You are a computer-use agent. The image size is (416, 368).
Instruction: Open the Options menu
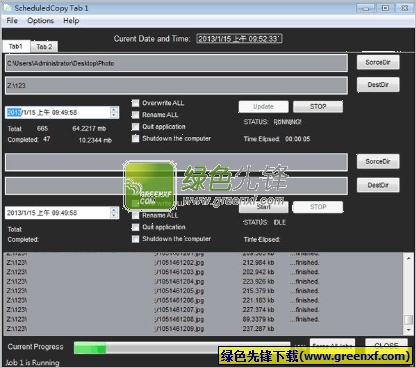pyautogui.click(x=40, y=21)
